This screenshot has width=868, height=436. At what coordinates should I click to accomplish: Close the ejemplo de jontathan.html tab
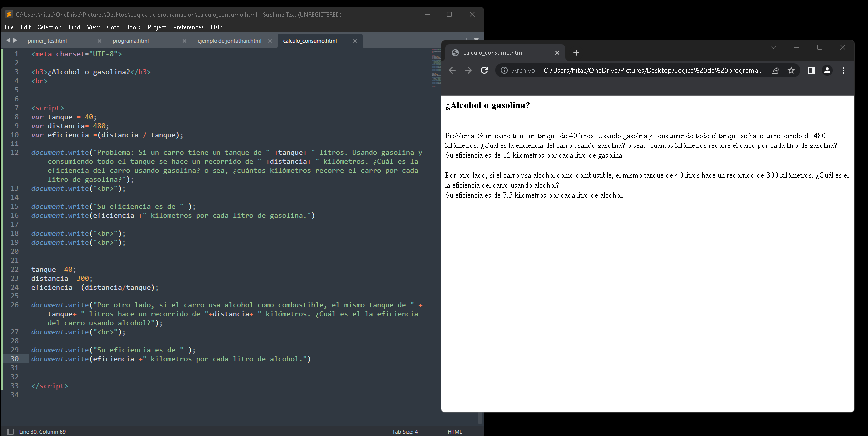pyautogui.click(x=270, y=41)
